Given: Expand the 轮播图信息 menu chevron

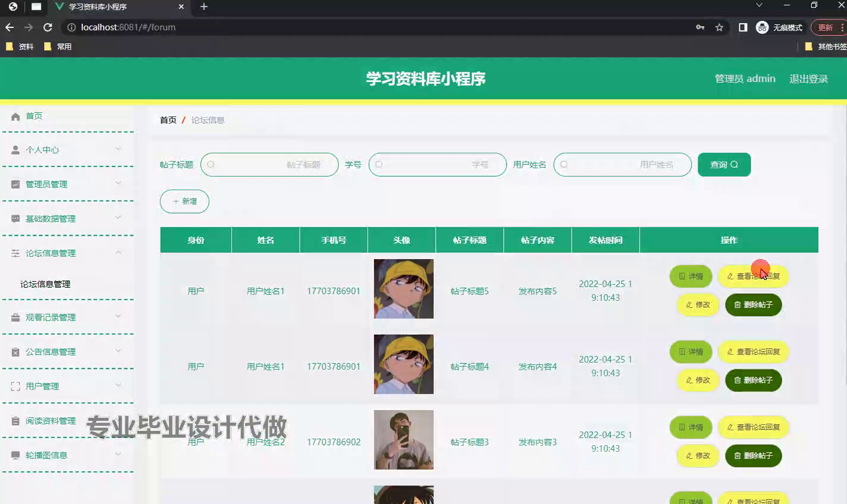Looking at the screenshot, I should pos(118,454).
